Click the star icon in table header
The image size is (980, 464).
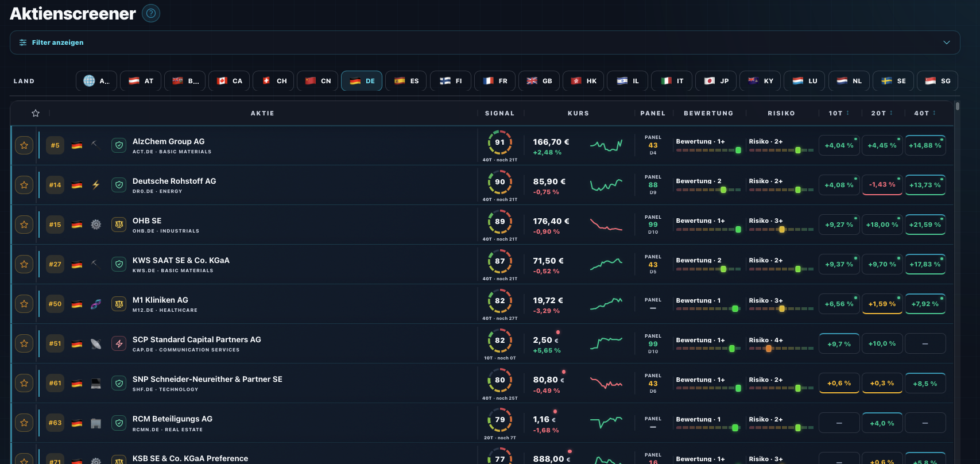pyautogui.click(x=36, y=113)
